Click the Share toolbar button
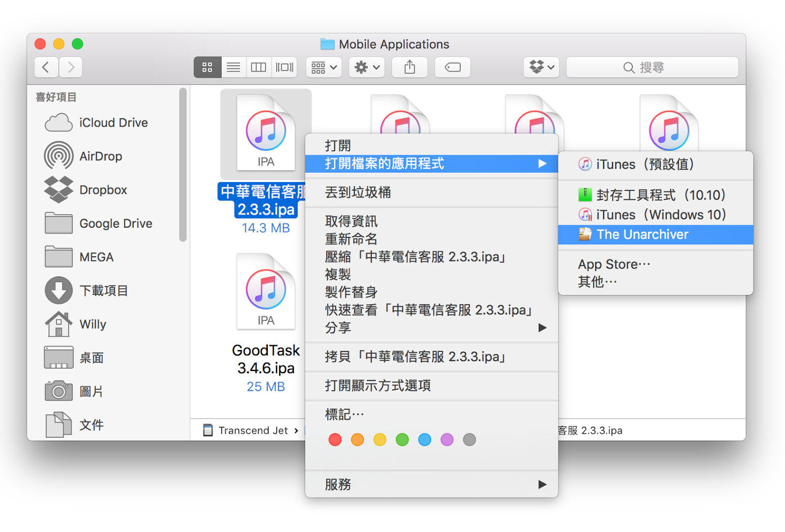Image resolution: width=785 pixels, height=532 pixels. click(x=410, y=67)
